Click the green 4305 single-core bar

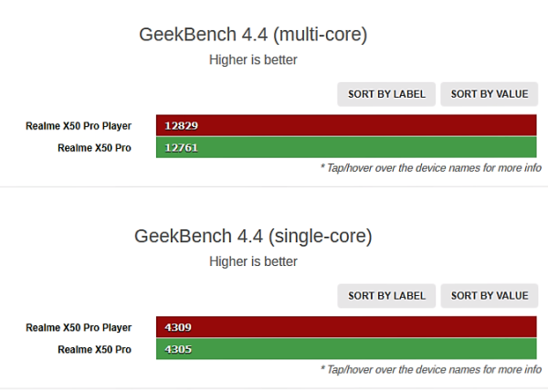click(346, 349)
